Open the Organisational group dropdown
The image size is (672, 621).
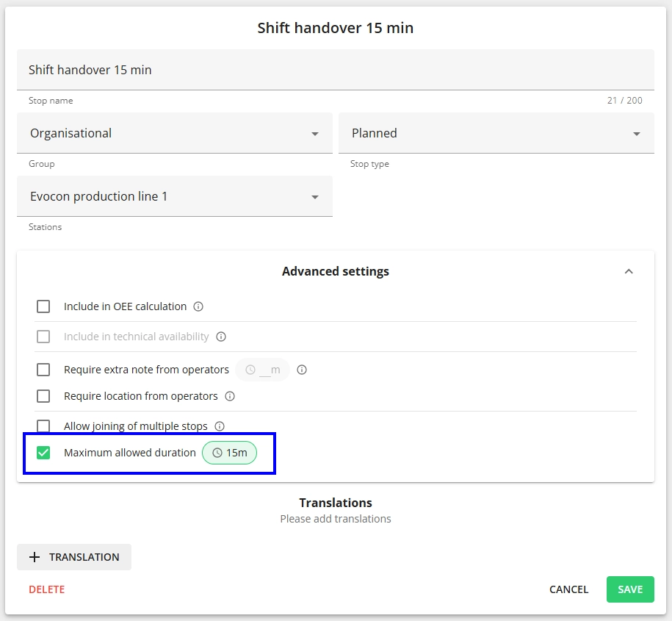point(175,133)
